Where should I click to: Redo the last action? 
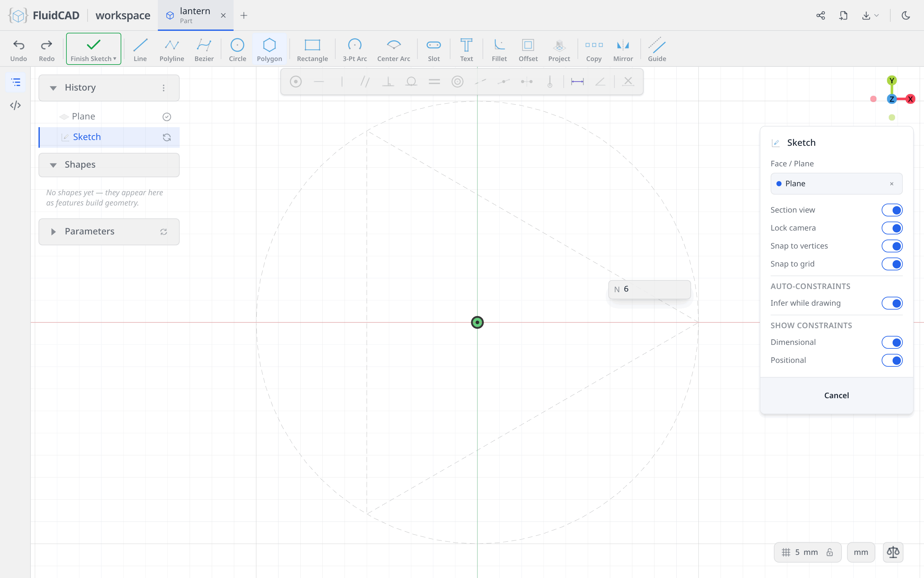click(x=47, y=50)
